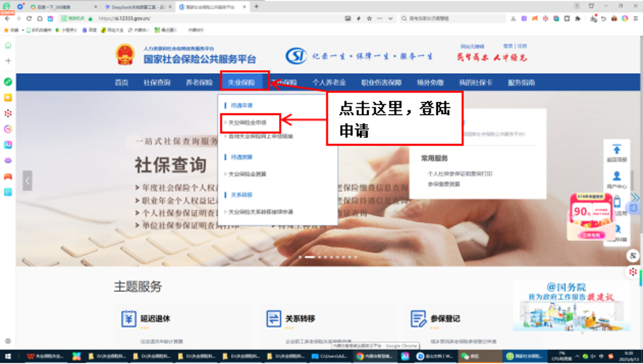Open new browser tab with plus icon
Viewport: 643px width, 364px height.
pyautogui.click(x=257, y=7)
